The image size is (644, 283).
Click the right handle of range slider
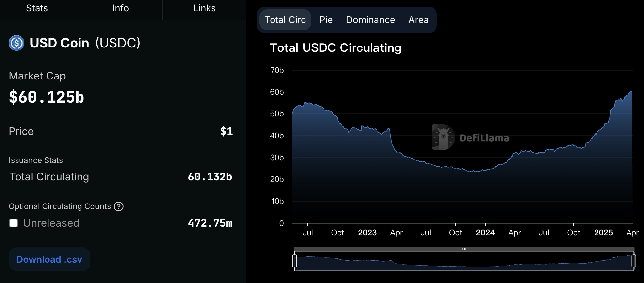pos(633,261)
